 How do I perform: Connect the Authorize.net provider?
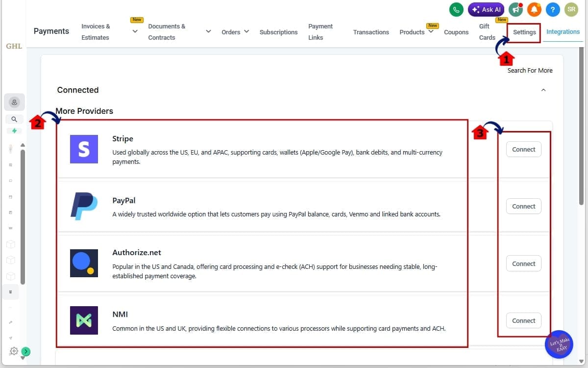coord(524,263)
